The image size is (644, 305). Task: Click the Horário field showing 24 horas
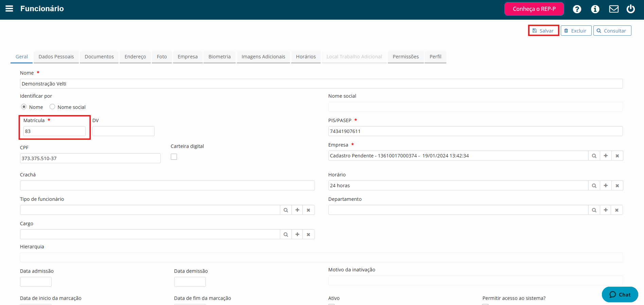coord(459,186)
